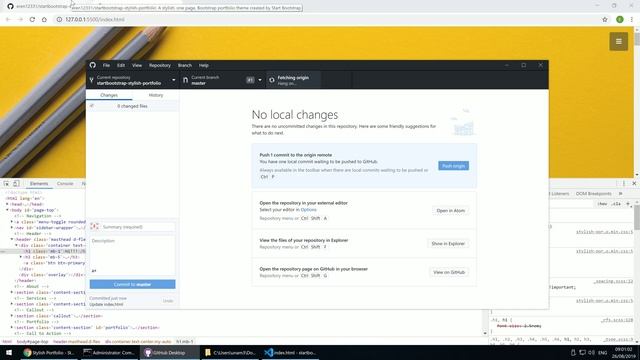This screenshot has width=640, height=360.
Task: Click the Push origin button
Action: [453, 166]
